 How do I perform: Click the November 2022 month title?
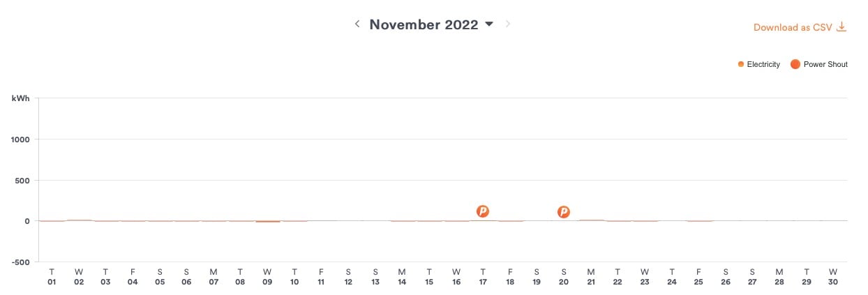click(424, 24)
